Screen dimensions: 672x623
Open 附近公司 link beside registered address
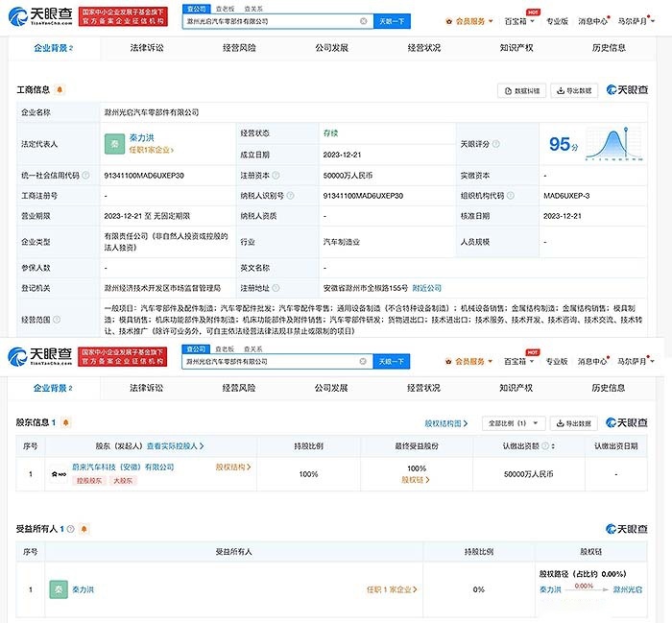pyautogui.click(x=426, y=288)
